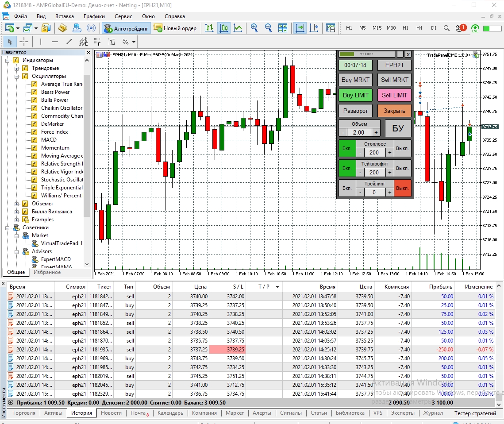504x424 pixels.
Task: Expand the Объемы folder
Action: [16, 204]
